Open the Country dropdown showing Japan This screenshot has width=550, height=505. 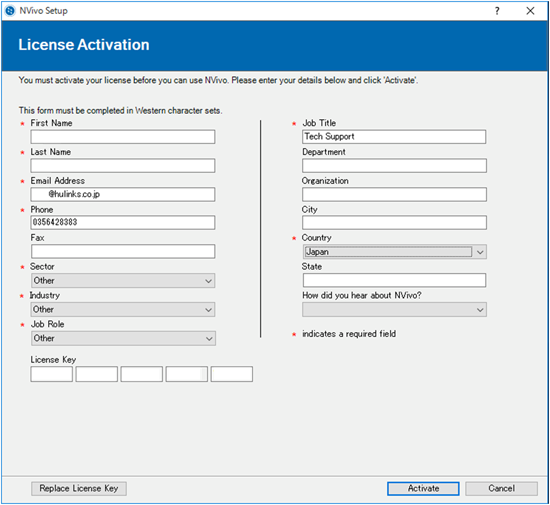coord(394,252)
